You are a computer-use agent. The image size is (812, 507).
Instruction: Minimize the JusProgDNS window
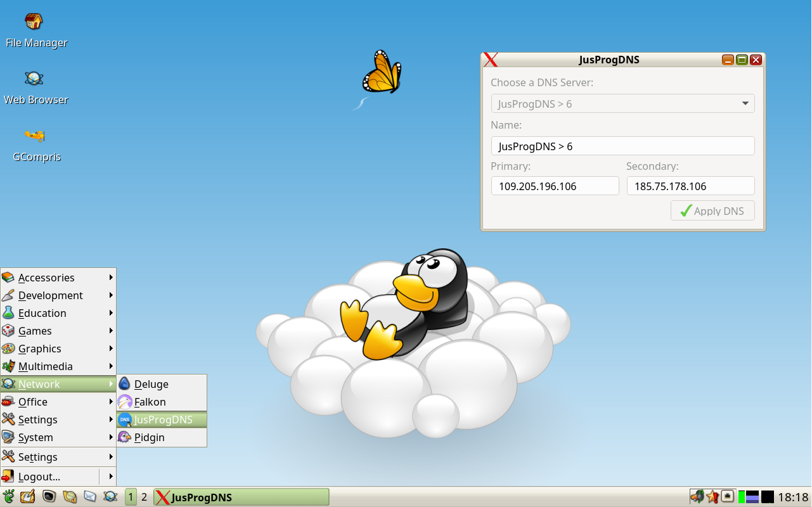[728, 60]
